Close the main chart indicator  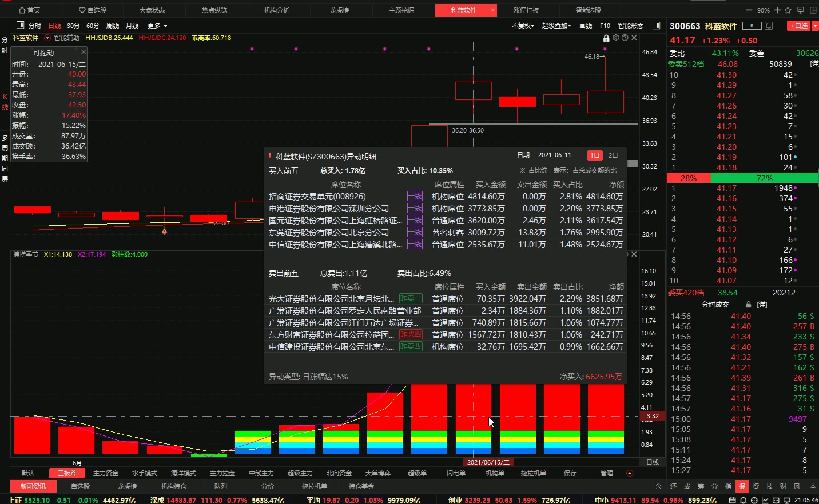click(x=634, y=38)
